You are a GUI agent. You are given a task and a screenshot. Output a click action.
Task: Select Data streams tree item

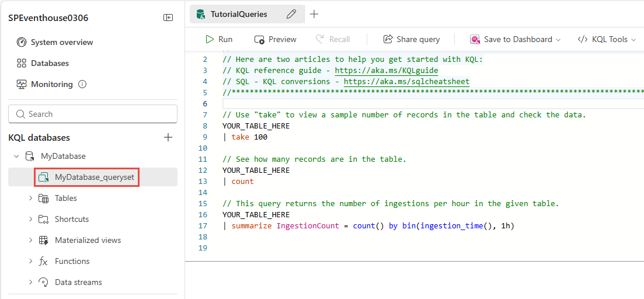78,282
